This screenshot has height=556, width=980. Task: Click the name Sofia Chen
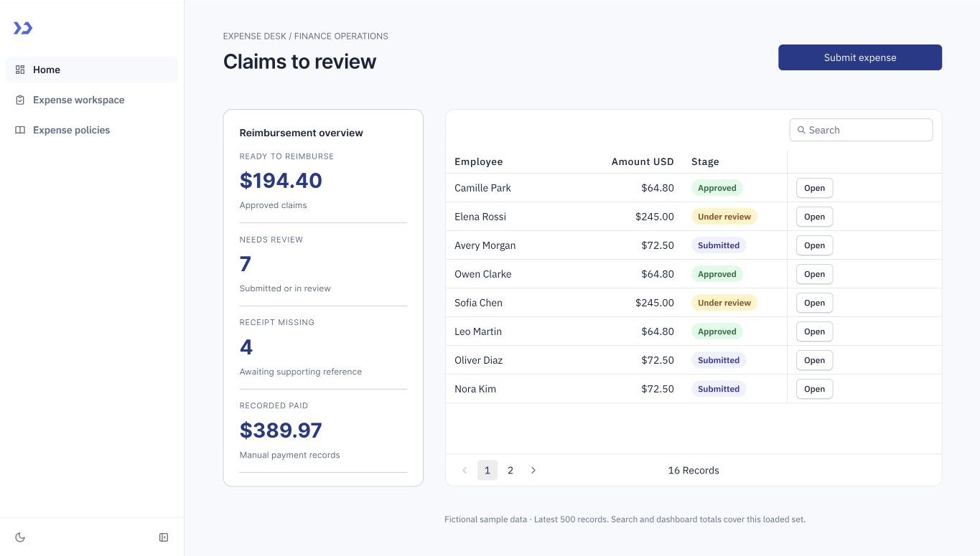point(478,303)
